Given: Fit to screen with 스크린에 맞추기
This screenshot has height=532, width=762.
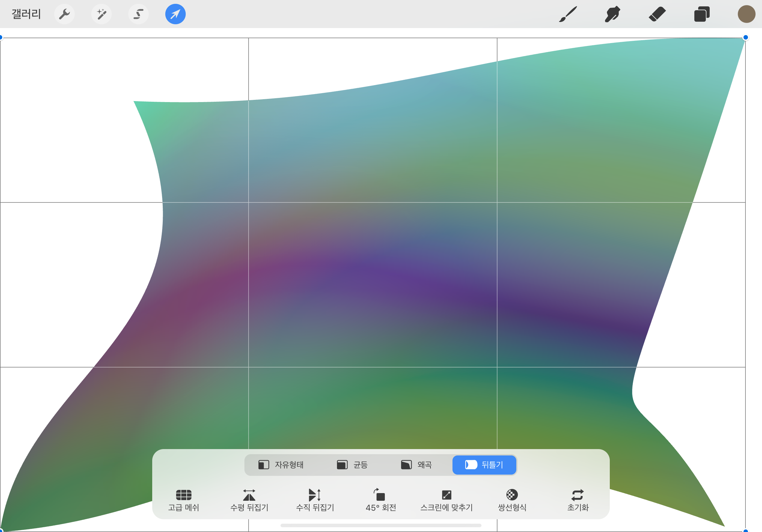Looking at the screenshot, I should click(x=446, y=500).
